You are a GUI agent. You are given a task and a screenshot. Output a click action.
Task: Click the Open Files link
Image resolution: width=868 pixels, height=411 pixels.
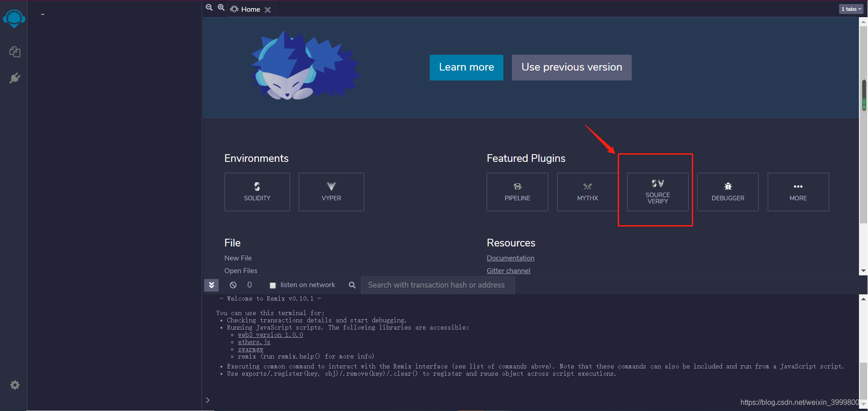[241, 271]
